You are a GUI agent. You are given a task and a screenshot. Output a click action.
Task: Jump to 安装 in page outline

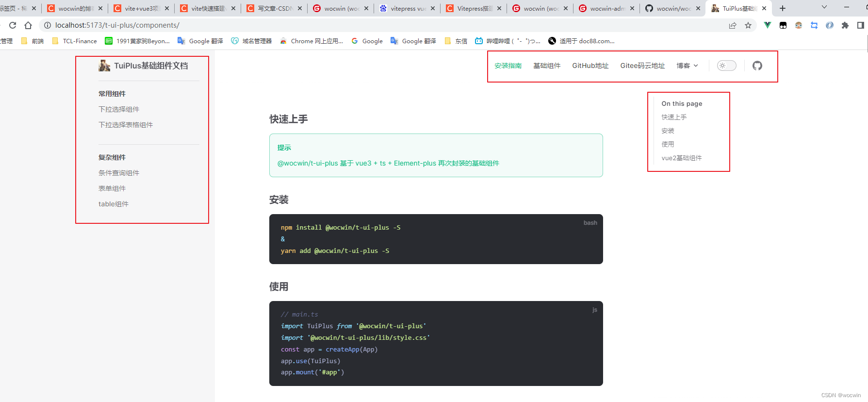668,131
